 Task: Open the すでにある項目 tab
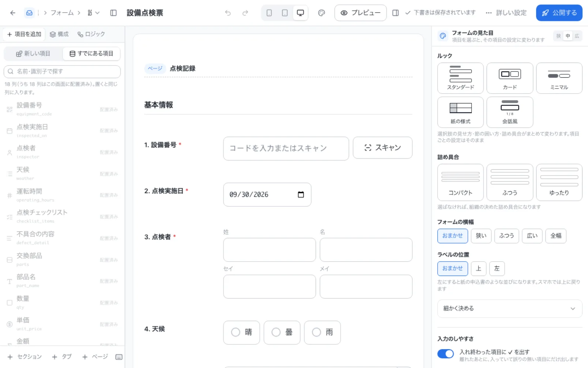point(92,54)
